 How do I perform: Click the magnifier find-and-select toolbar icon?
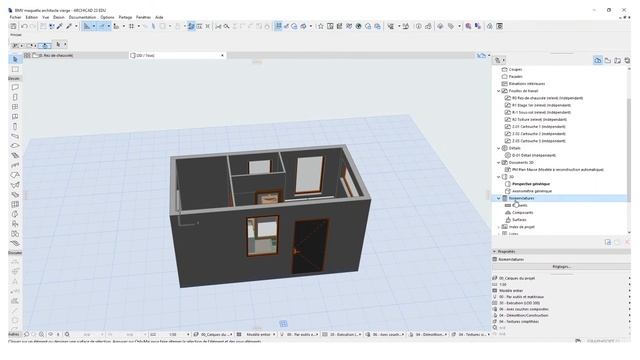pos(227,26)
